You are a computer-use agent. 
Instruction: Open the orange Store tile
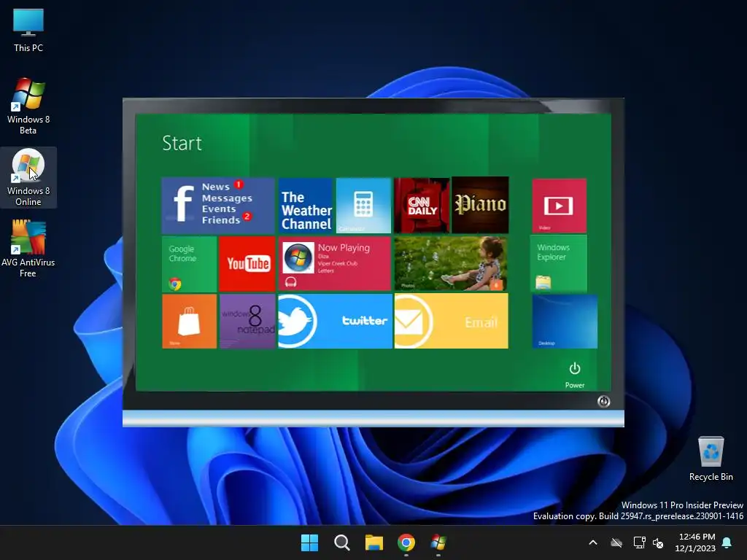pos(190,322)
